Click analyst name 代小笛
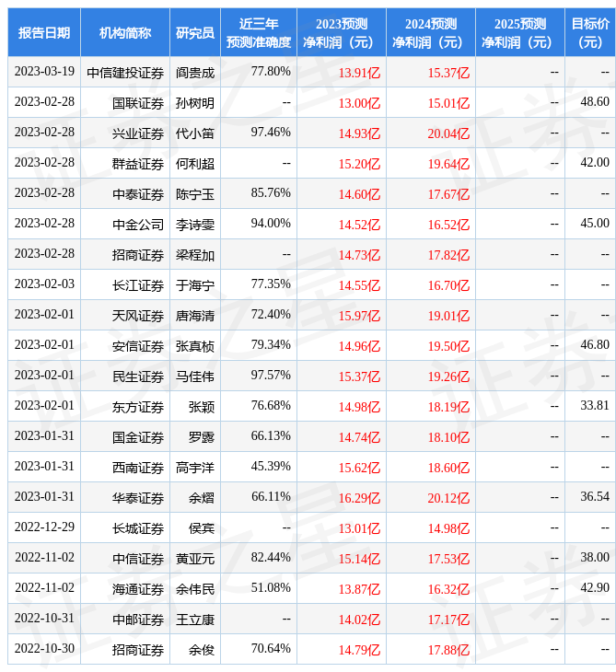This screenshot has height=672, width=616. [x=195, y=133]
